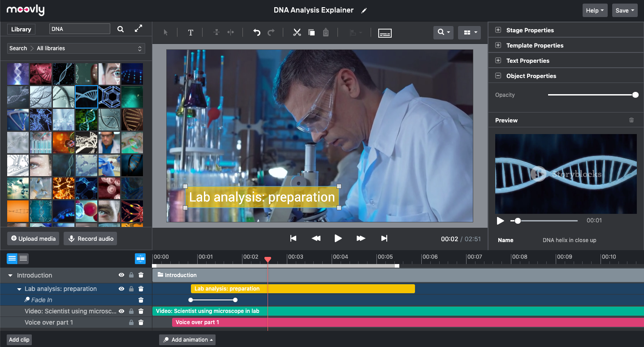Click the Undo arrow icon

click(x=256, y=33)
